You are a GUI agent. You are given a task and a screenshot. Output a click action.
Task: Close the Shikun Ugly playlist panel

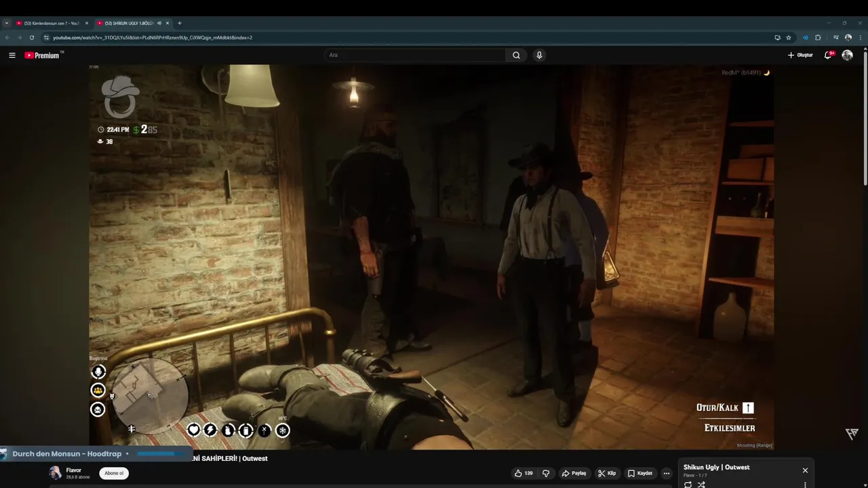click(x=805, y=470)
